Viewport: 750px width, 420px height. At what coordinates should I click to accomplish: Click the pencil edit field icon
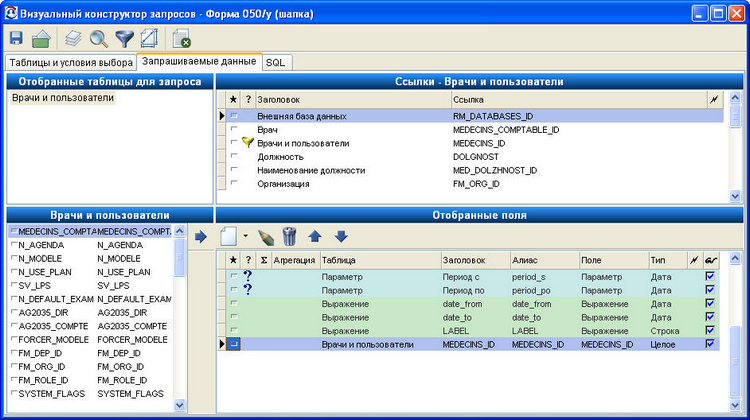(265, 236)
